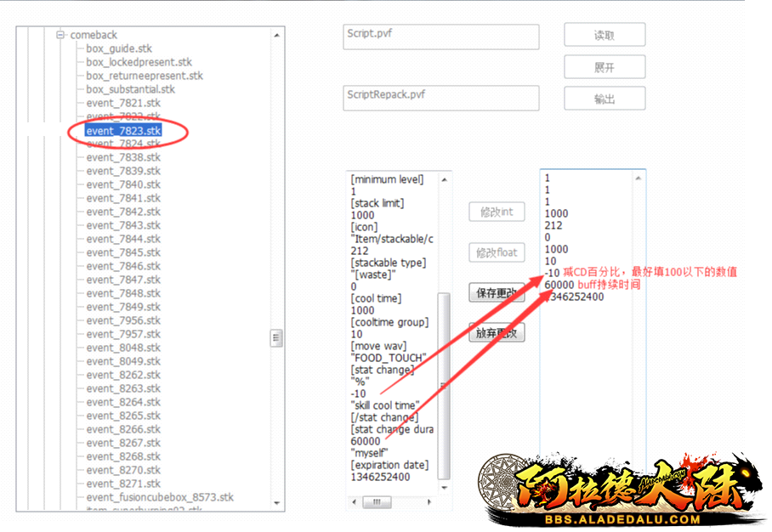Click the 读取 (Read) button

tap(604, 36)
